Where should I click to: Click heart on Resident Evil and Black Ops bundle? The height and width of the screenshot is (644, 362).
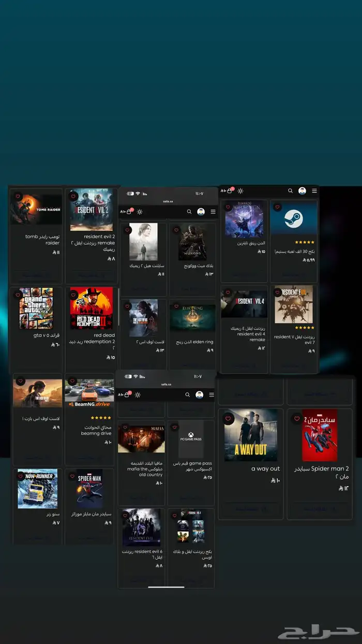(x=175, y=516)
